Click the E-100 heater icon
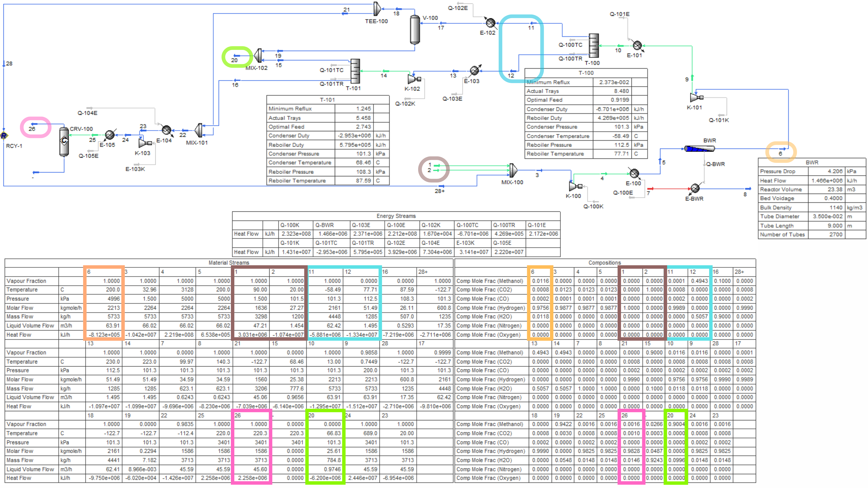The height and width of the screenshot is (488, 868). click(634, 174)
